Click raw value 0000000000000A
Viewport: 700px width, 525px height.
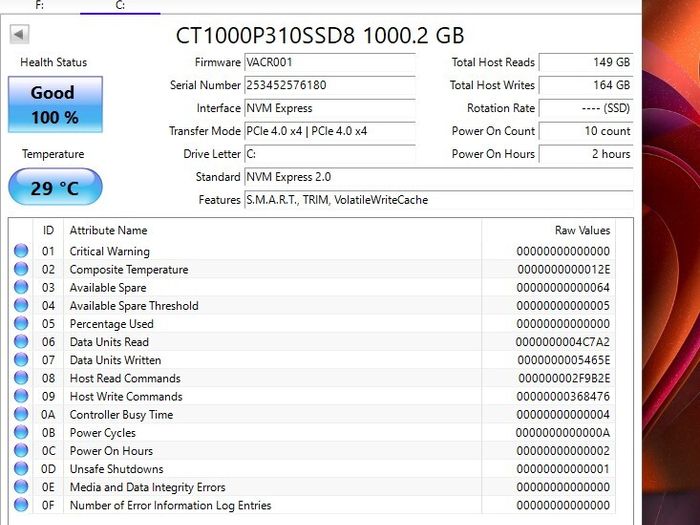(x=562, y=433)
